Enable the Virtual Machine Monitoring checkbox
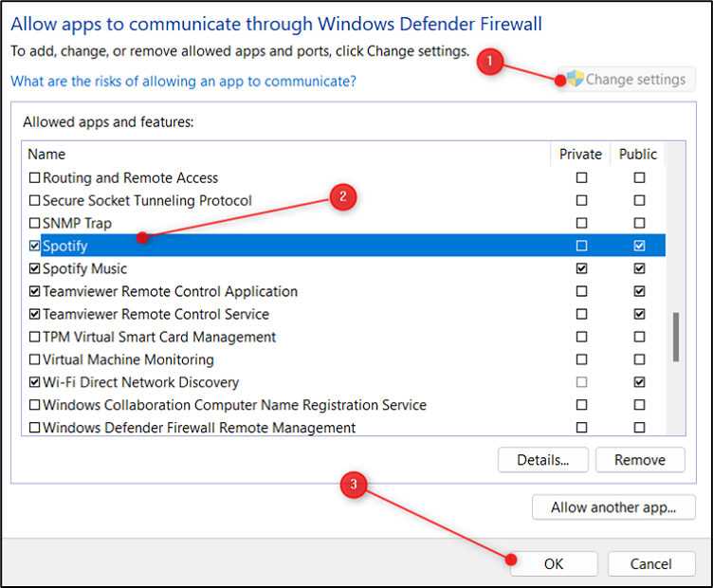The width and height of the screenshot is (713, 588). 34,359
